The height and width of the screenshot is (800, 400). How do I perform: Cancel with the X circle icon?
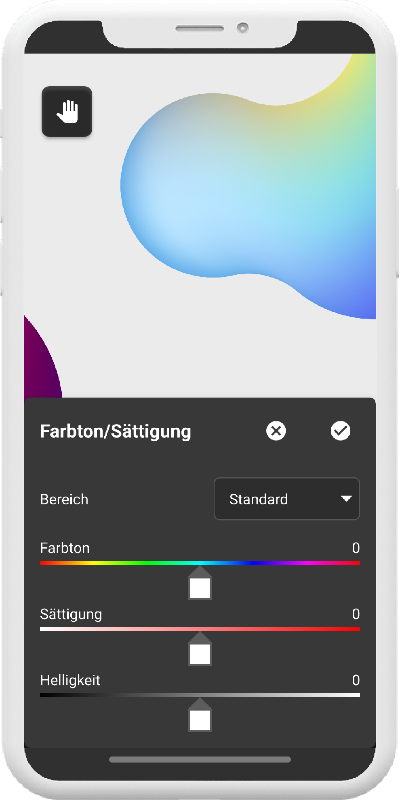(x=276, y=431)
